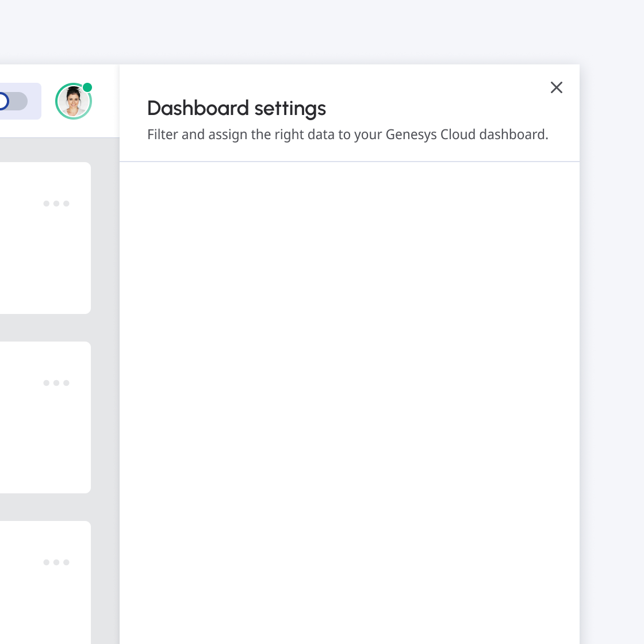Close the Dashboard settings panel
The width and height of the screenshot is (644, 644).
556,87
